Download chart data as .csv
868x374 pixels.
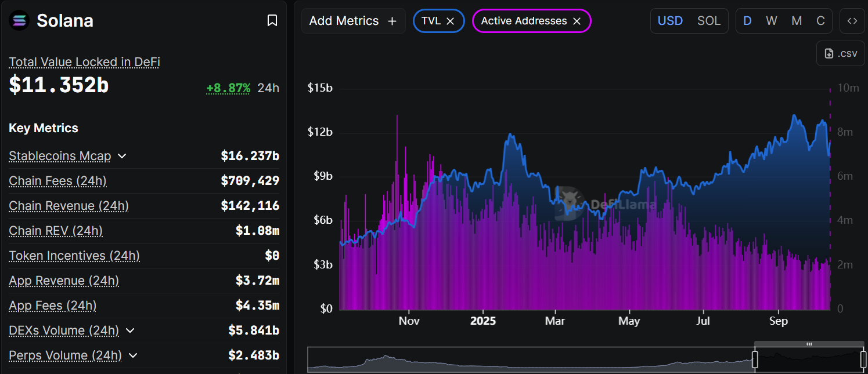pyautogui.click(x=841, y=53)
